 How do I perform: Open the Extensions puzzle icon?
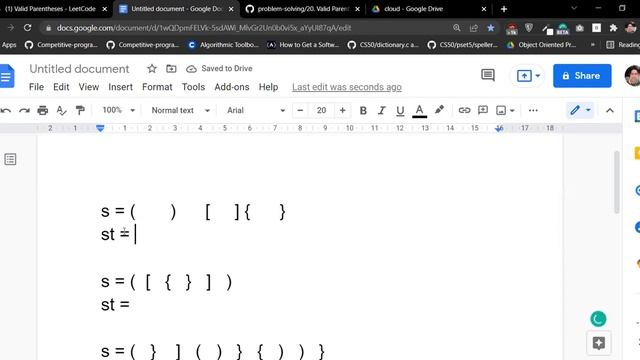pos(613,28)
